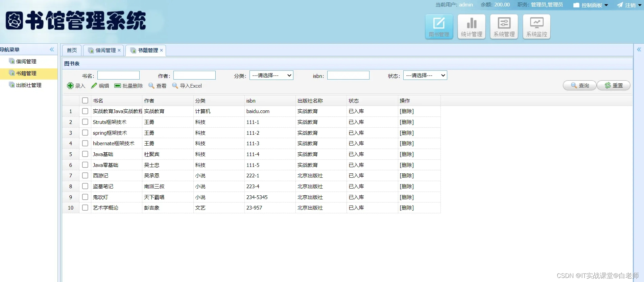This screenshot has width=644, height=282.
Task: Click the 出版社管理 icon in navigation menu
Action: coord(12,85)
